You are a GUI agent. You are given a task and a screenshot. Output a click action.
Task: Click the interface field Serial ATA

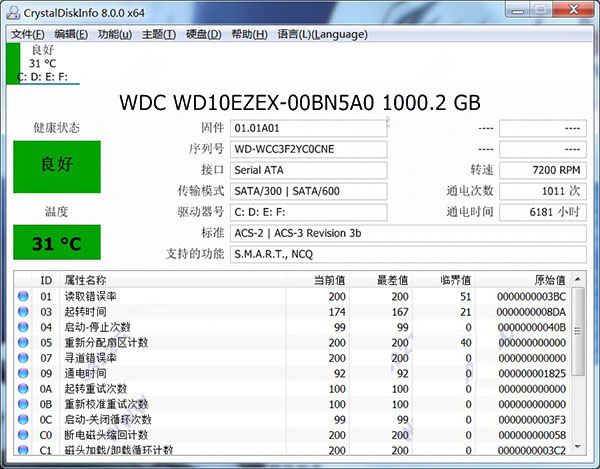click(308, 170)
